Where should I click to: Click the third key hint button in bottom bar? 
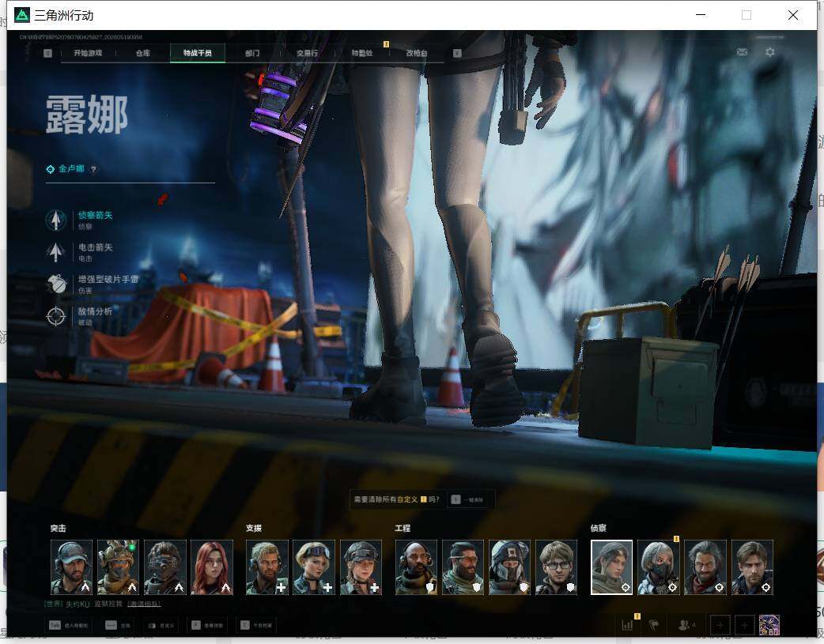click(161, 625)
